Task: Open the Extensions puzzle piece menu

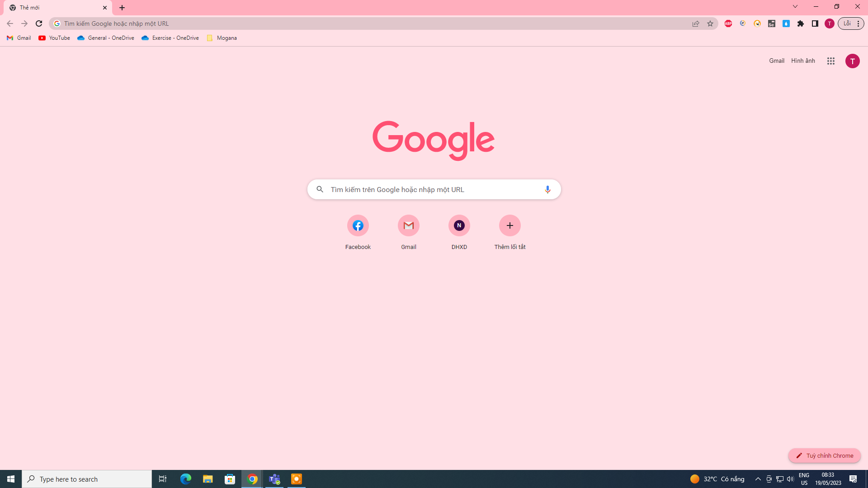Action: coord(800,23)
